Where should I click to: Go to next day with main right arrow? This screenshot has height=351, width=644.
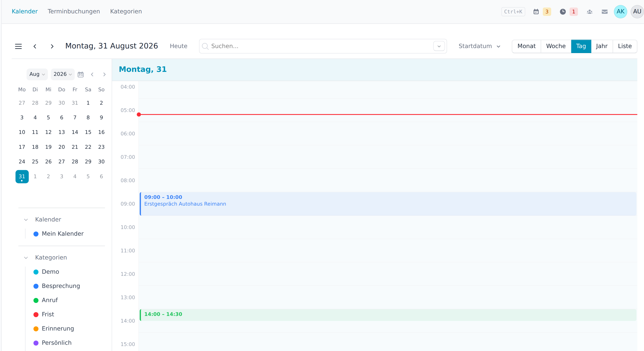pos(52,46)
